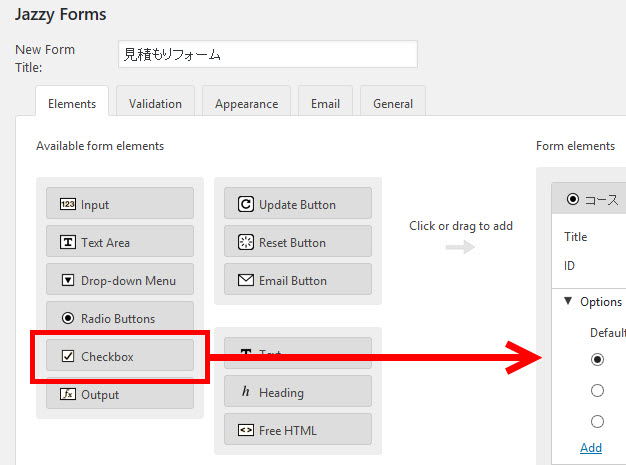
Task: Collapse the Options section triangle
Action: 568,301
